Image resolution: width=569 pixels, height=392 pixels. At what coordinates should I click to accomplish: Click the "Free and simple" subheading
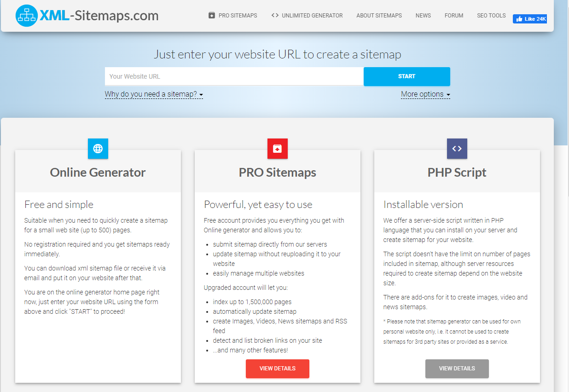click(59, 205)
